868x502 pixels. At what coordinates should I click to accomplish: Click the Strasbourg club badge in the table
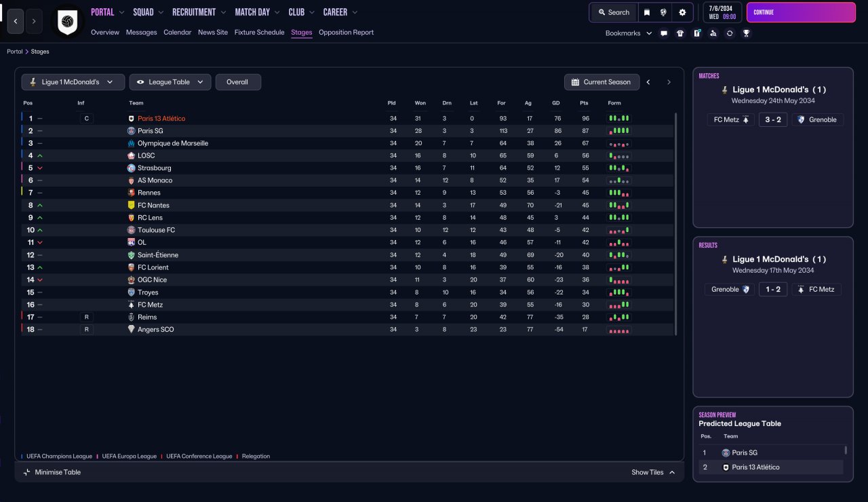[x=132, y=168]
